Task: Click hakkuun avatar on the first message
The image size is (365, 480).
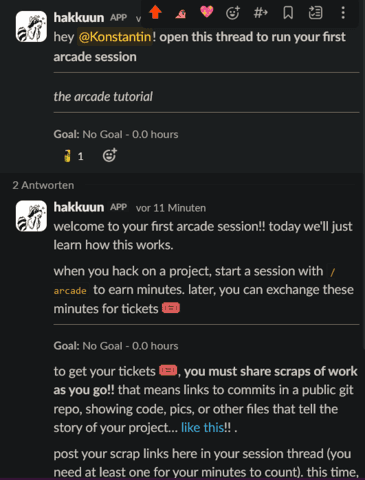Action: pyautogui.click(x=31, y=26)
